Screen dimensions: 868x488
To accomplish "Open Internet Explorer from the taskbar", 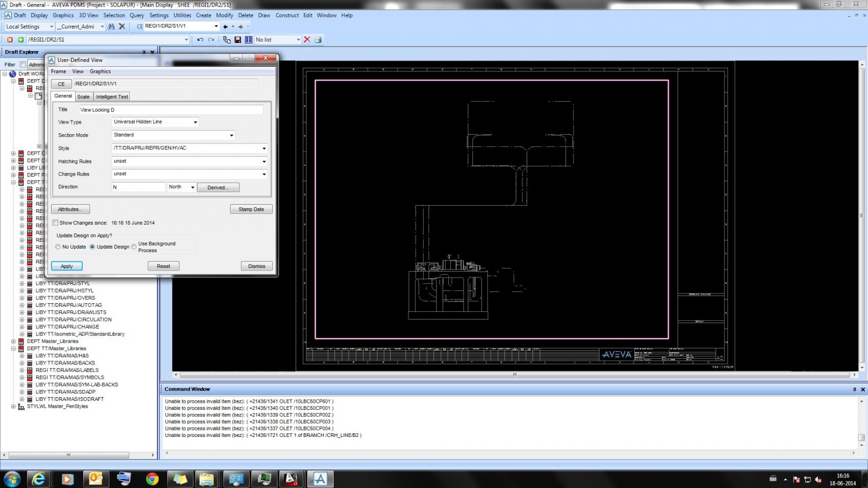I will pyautogui.click(x=39, y=479).
